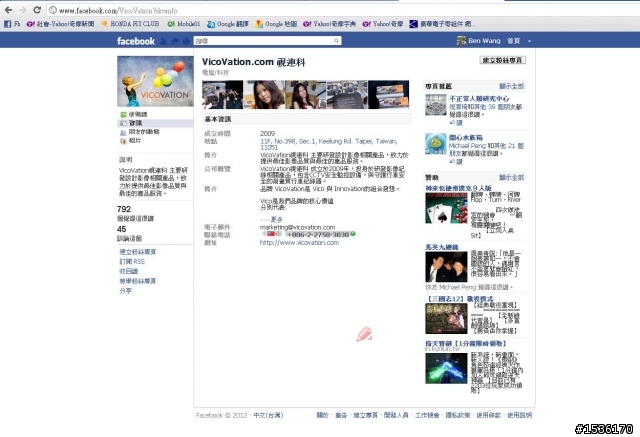Open http://www.vicovation.com website link
This screenshot has height=437, width=640.
(299, 243)
